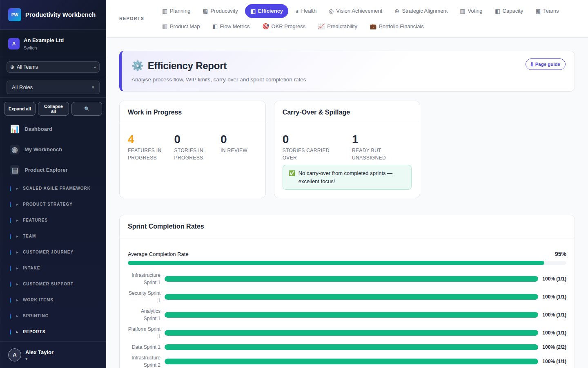Image resolution: width=588 pixels, height=368 pixels.
Task: Click the gear icon beside Efficiency Report
Action: point(138,66)
